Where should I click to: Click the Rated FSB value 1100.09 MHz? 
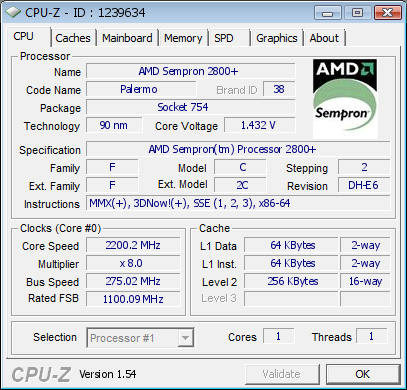pos(133,299)
